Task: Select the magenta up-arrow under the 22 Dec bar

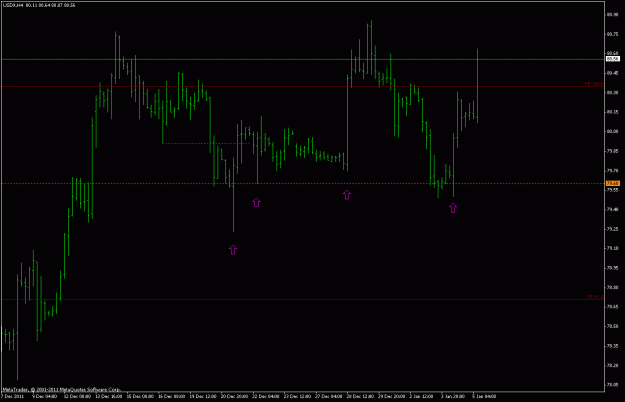Action: 256,202
